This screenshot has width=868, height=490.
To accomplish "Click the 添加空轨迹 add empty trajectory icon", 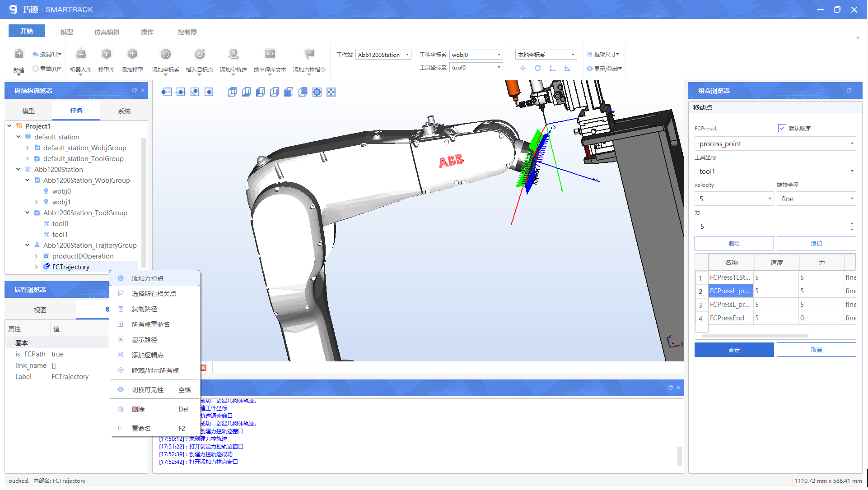I will [233, 54].
